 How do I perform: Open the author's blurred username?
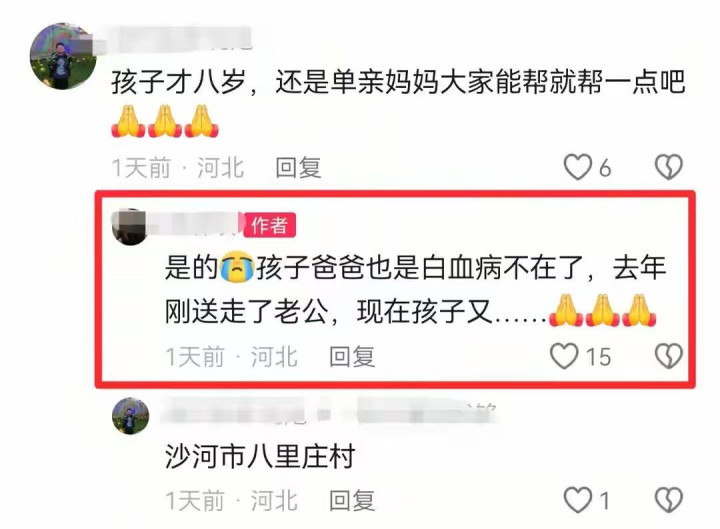pos(195,225)
